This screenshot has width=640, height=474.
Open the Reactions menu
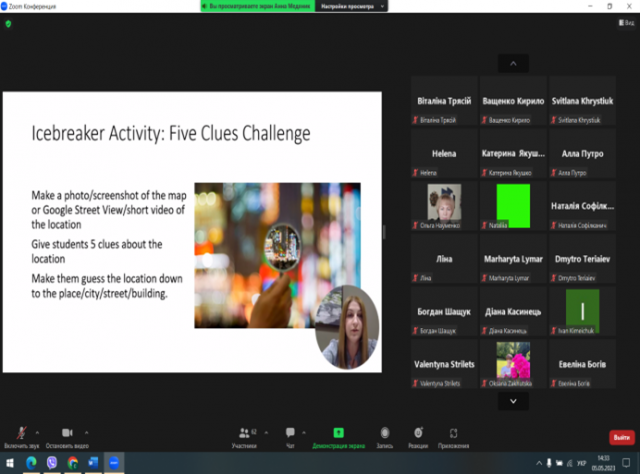pos(418,433)
